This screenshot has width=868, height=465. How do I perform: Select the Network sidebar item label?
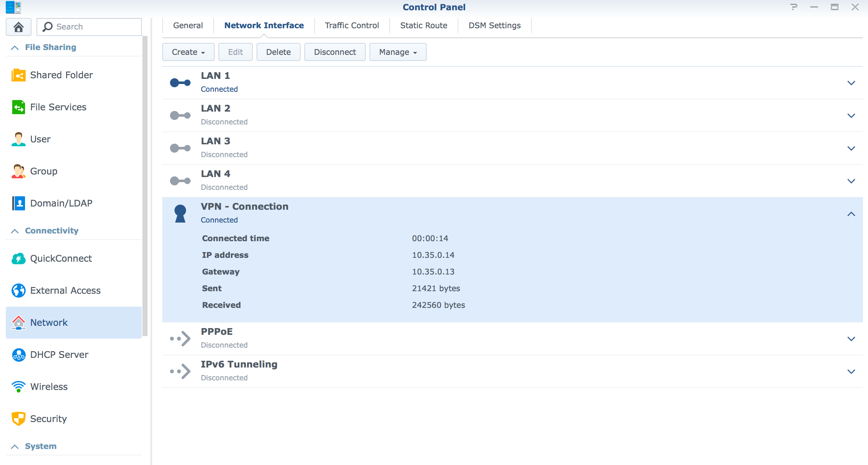point(49,323)
